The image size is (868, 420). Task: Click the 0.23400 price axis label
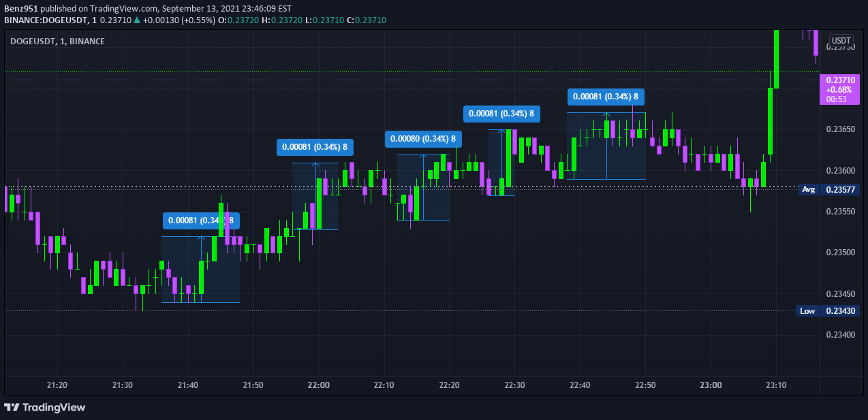pos(841,335)
